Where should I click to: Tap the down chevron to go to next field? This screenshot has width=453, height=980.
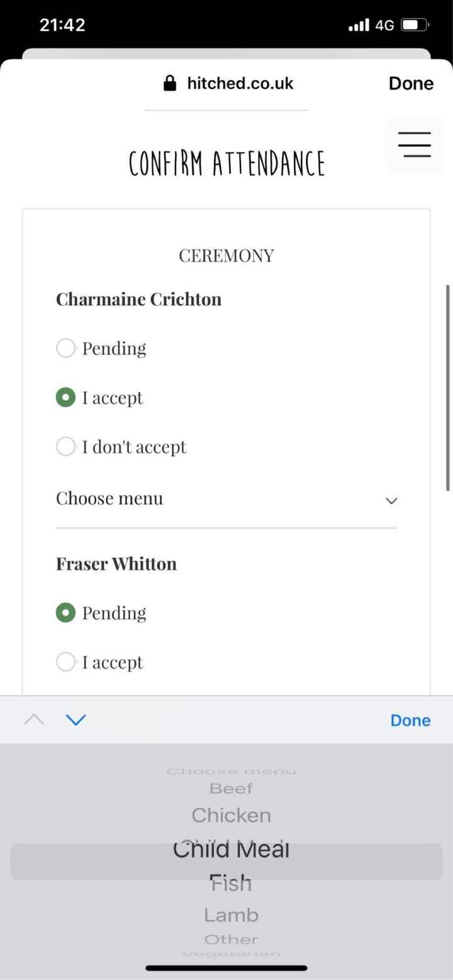point(75,719)
